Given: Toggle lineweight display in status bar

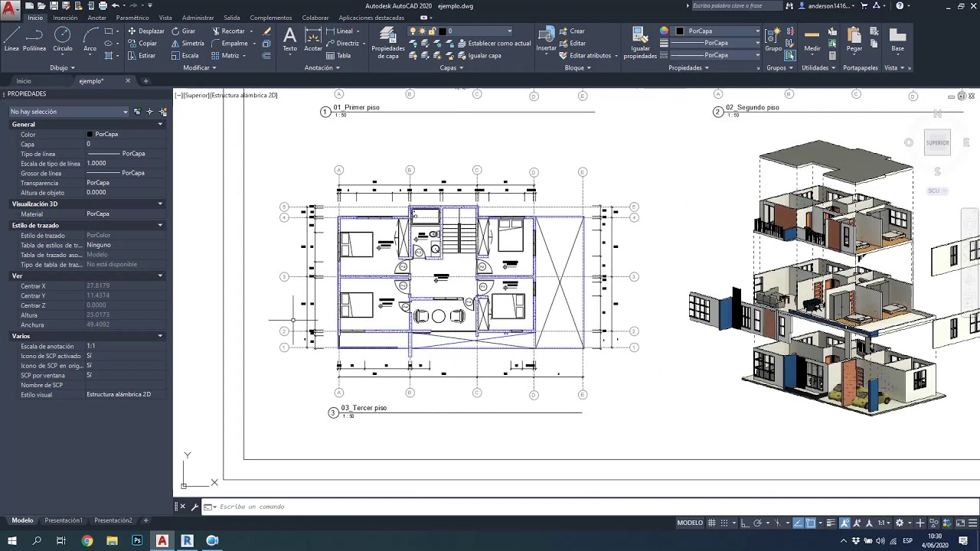Looking at the screenshot, I should tap(831, 523).
